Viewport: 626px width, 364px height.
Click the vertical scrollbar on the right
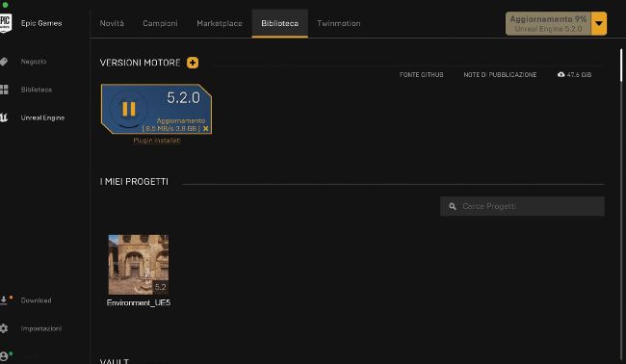coord(621,65)
